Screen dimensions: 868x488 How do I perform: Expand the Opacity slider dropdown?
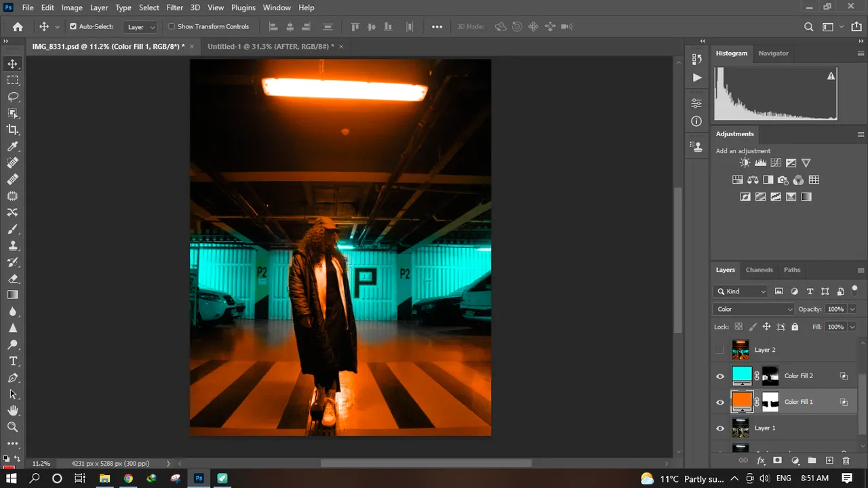pos(852,309)
